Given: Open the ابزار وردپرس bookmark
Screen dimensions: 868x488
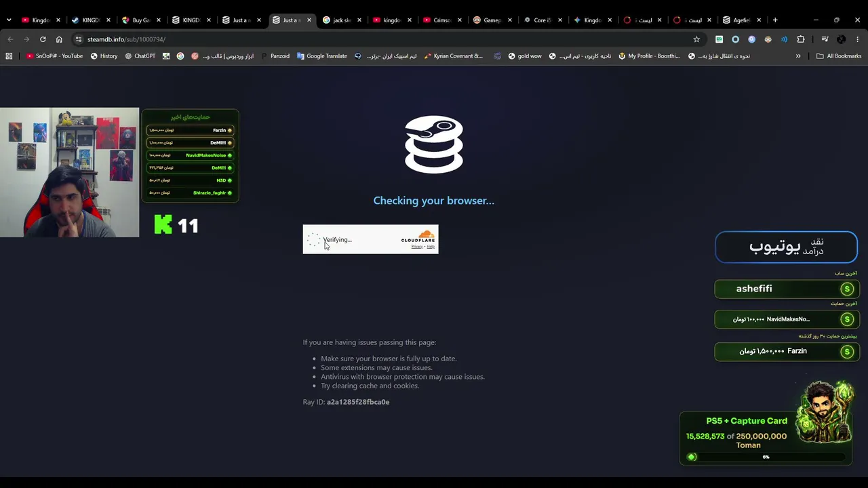Looking at the screenshot, I should pyautogui.click(x=222, y=56).
